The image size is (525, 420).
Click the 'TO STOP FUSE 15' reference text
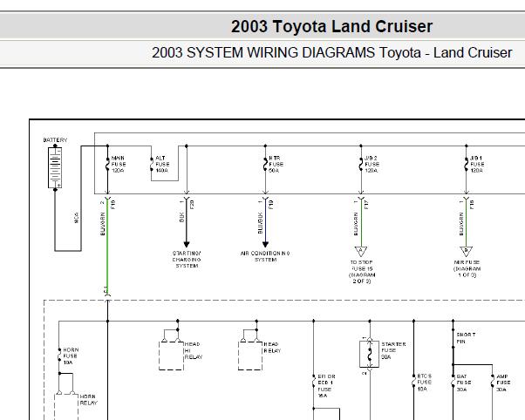(x=362, y=266)
